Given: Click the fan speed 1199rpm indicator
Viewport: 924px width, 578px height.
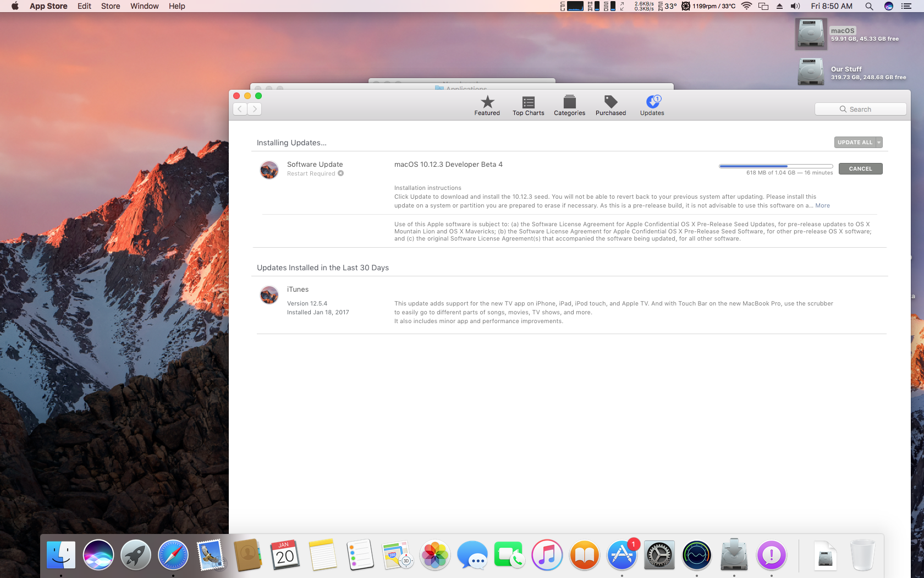Looking at the screenshot, I should pos(709,6).
